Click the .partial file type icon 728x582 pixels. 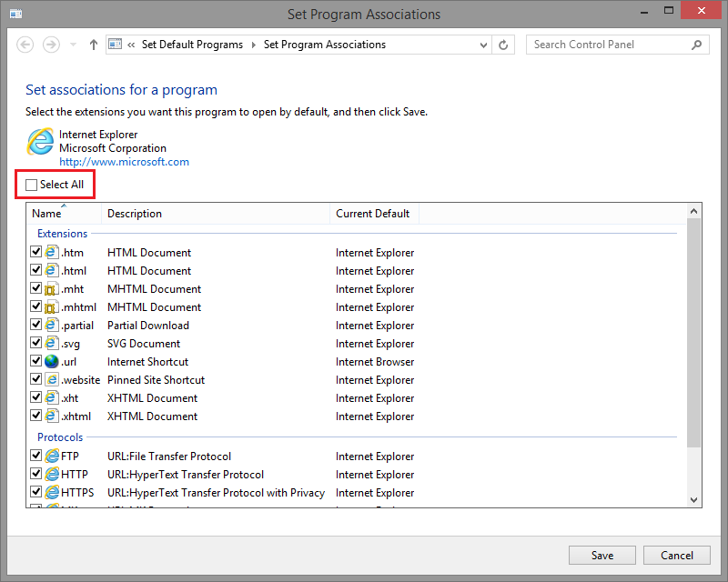(52, 325)
